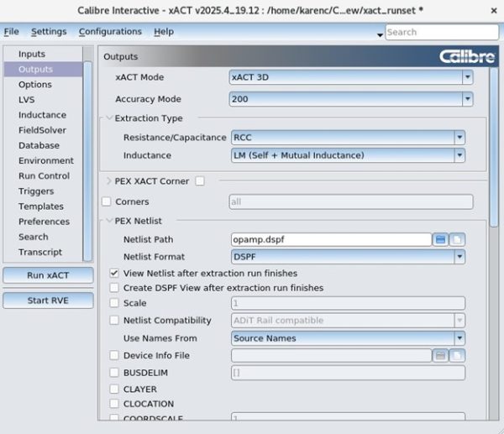
Task: Click the search history arrow beside Search
Action: tap(380, 34)
